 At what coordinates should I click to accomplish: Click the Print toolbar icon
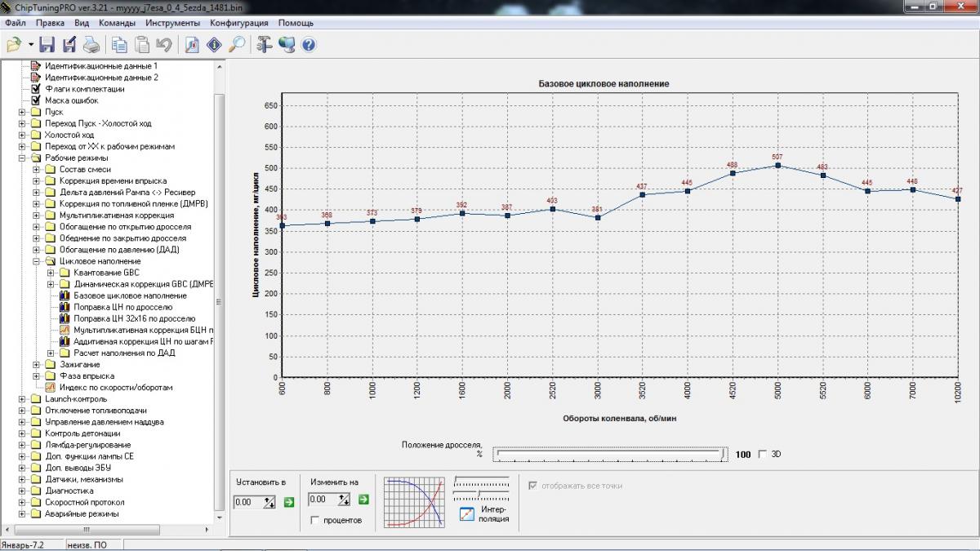91,44
